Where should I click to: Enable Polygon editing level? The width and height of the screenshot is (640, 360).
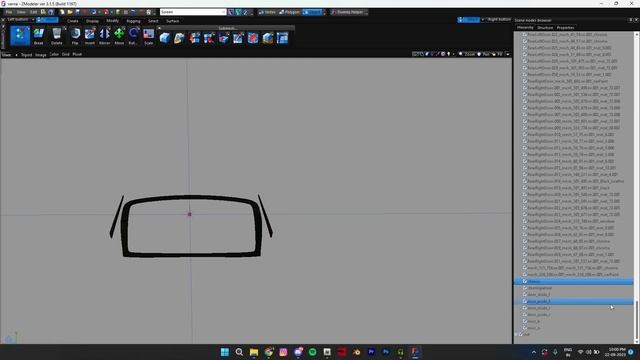(289, 12)
